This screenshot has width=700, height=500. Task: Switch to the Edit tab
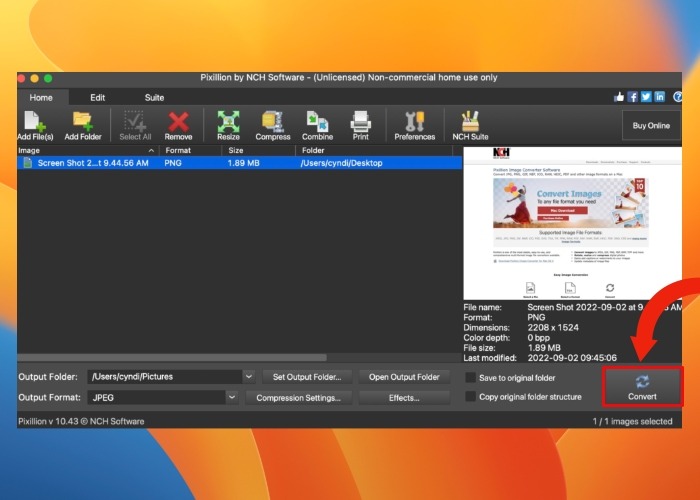tap(97, 97)
